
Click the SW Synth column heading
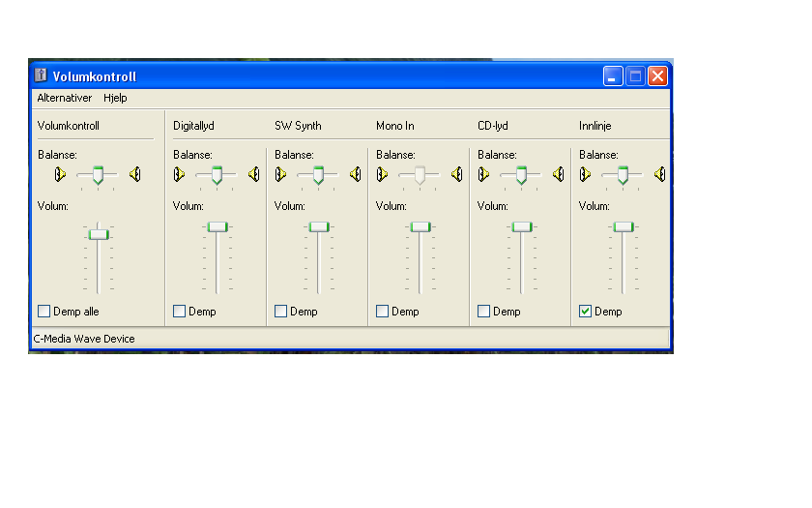[x=298, y=126]
